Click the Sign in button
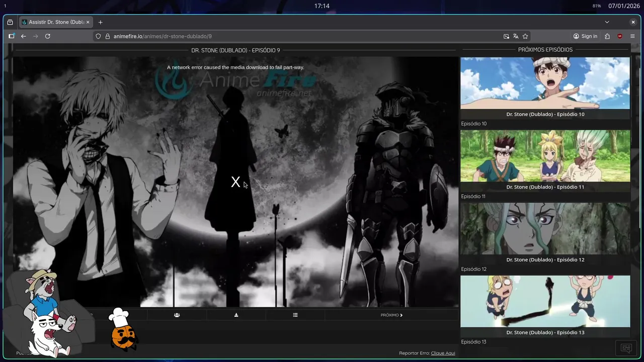The width and height of the screenshot is (644, 362). (585, 36)
